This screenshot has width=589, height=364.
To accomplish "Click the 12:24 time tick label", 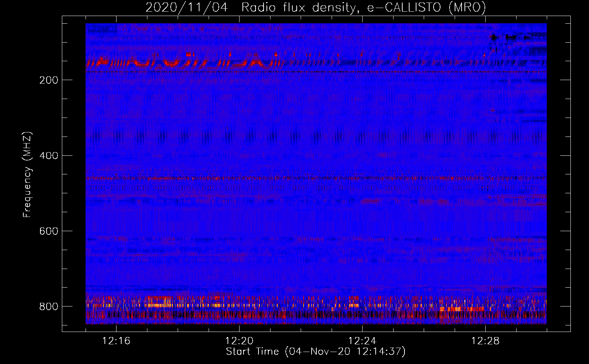I will (362, 341).
